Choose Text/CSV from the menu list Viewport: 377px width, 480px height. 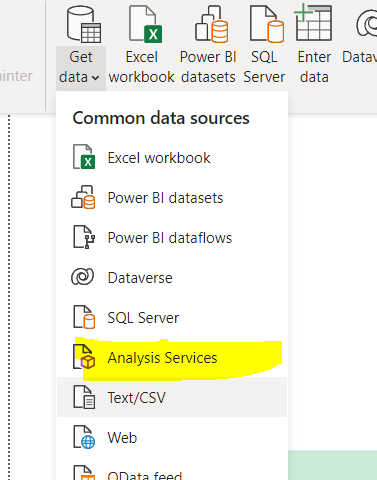(172, 397)
